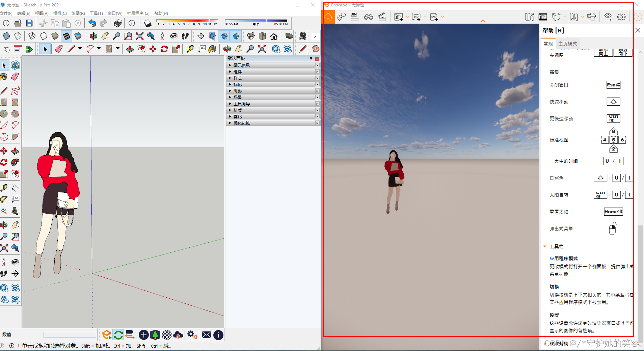
Task: Open the Enscape About info icon
Action: 218,335
